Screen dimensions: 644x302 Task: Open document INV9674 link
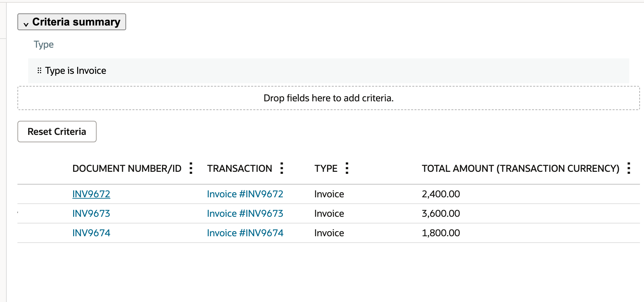pyautogui.click(x=91, y=233)
